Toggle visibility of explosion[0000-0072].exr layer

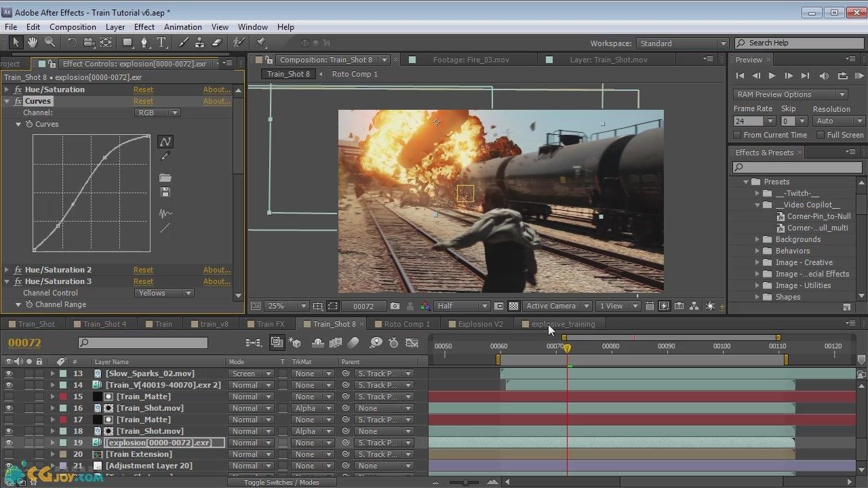(9, 443)
